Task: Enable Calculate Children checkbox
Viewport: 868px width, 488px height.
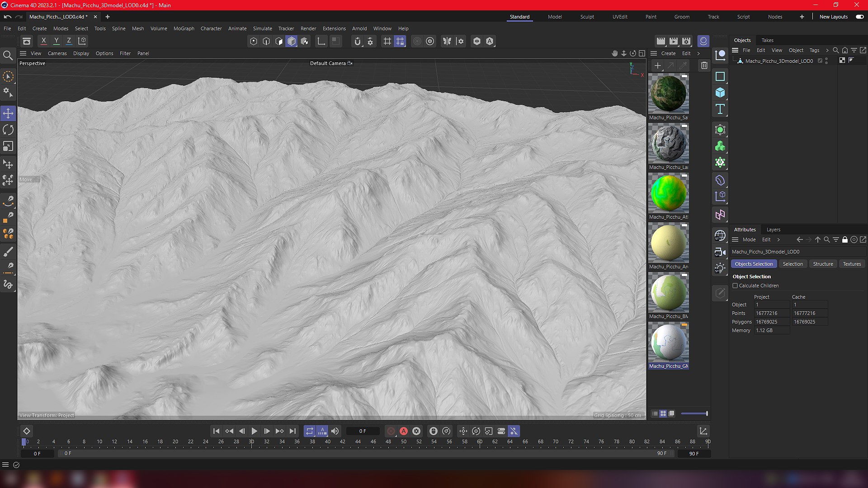Action: point(735,286)
